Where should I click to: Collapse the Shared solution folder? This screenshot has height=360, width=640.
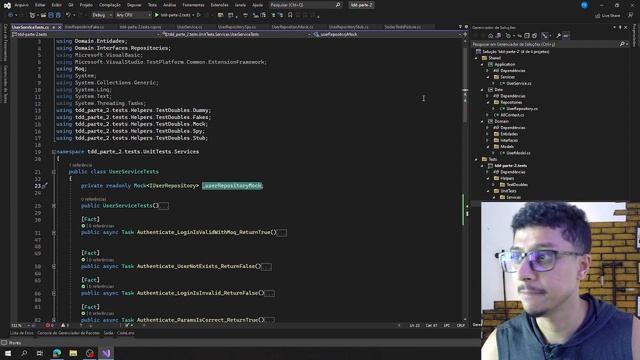click(476, 58)
